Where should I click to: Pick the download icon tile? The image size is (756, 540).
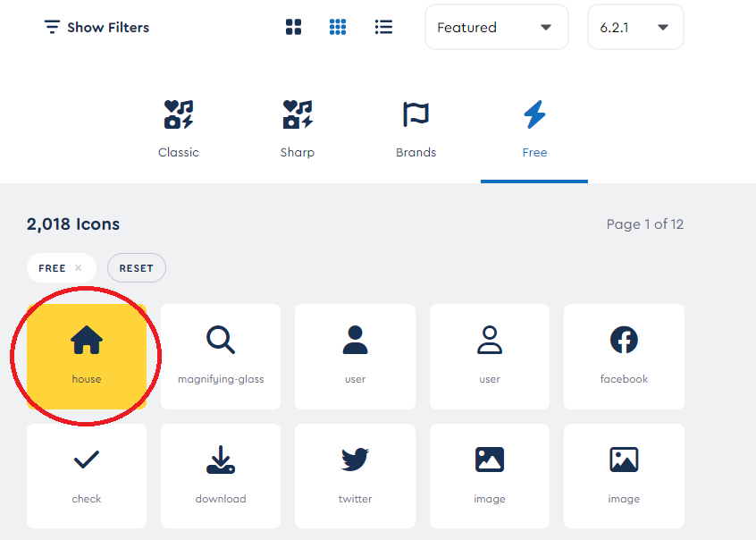coord(221,476)
